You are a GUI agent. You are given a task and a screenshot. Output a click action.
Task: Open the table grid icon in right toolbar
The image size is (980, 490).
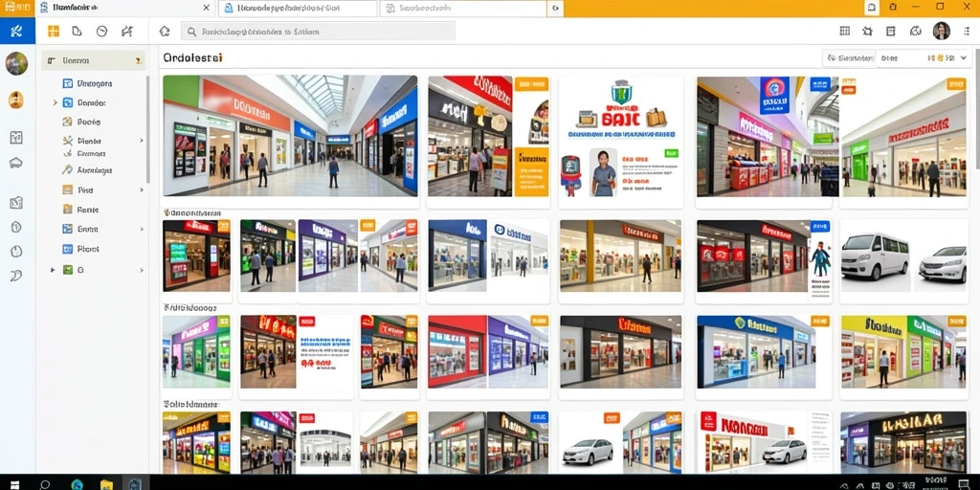click(x=845, y=32)
